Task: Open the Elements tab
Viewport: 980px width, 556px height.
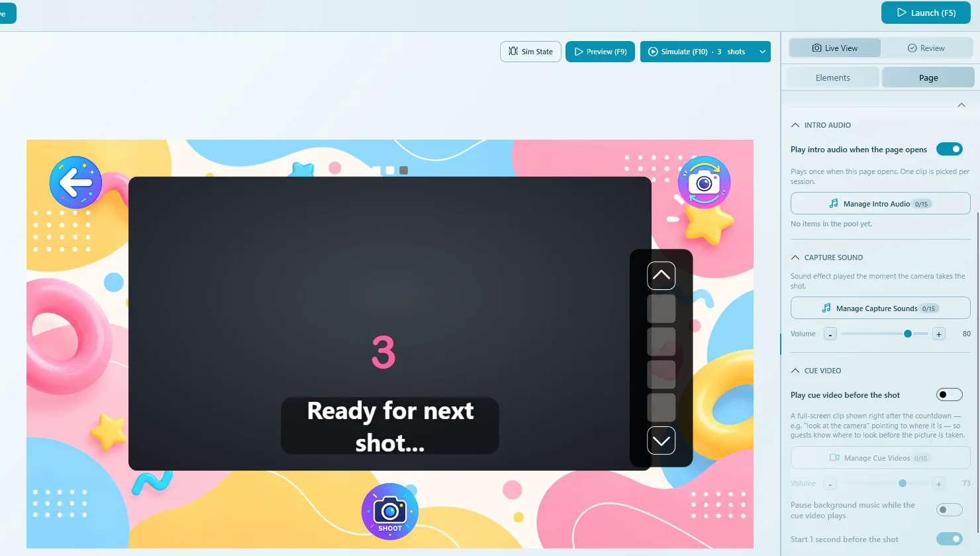Action: [x=833, y=77]
